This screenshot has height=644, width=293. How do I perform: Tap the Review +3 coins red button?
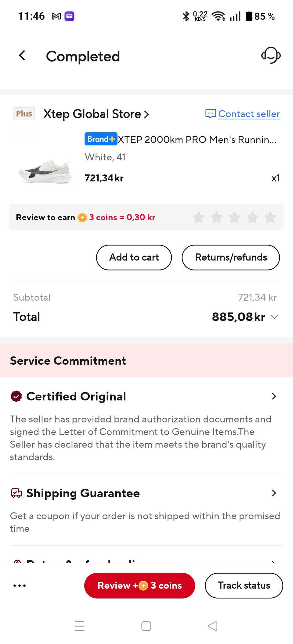coord(139,585)
